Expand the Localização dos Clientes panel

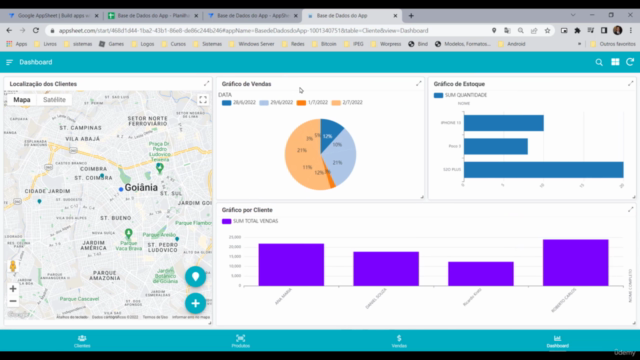click(207, 83)
